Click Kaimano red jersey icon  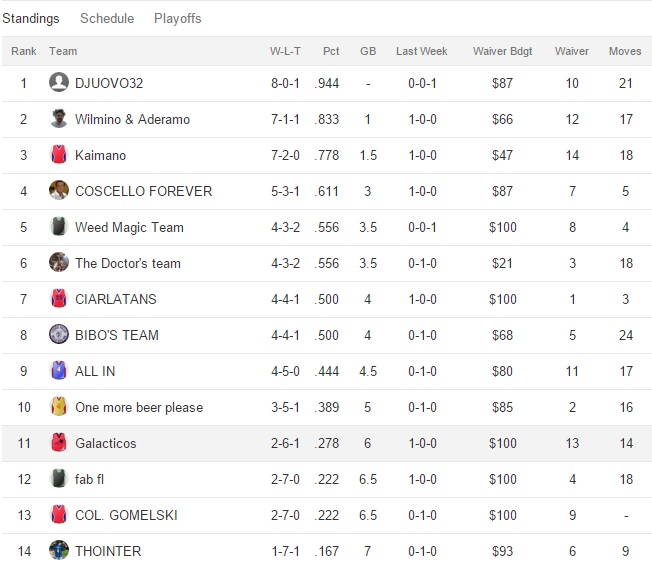coord(59,155)
